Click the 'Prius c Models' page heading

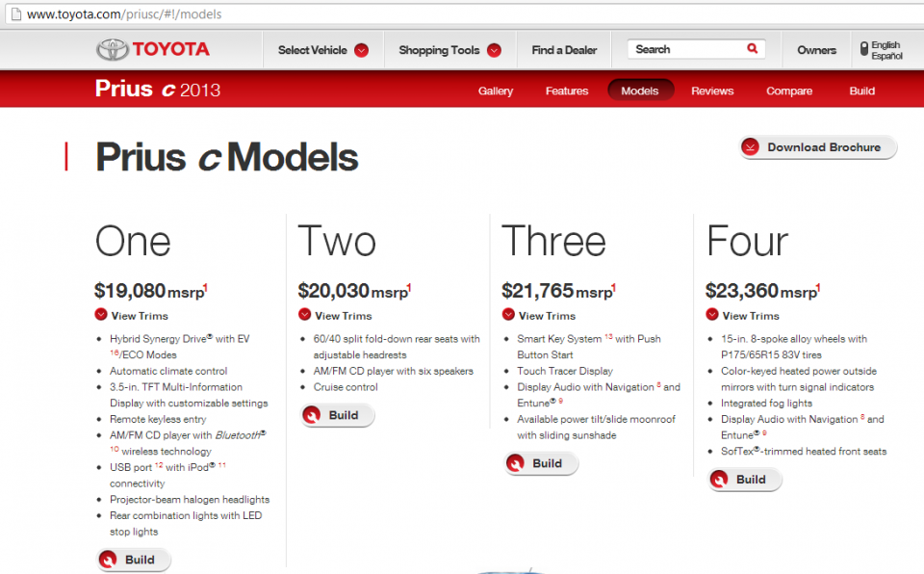point(227,157)
